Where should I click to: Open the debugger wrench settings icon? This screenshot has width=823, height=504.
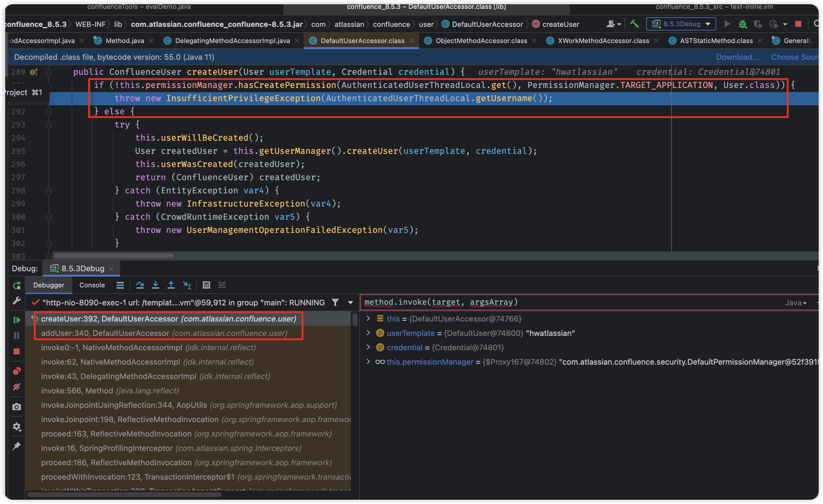(x=17, y=301)
